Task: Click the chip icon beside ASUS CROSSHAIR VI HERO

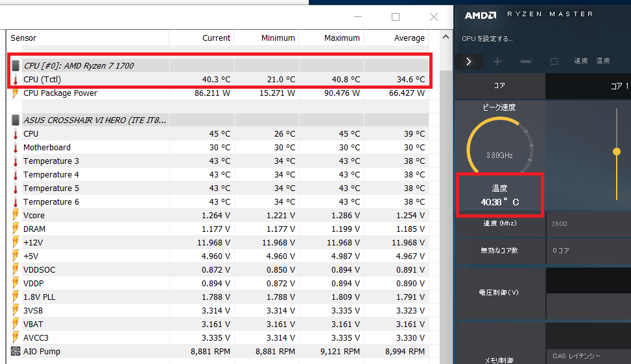Action: pos(16,120)
